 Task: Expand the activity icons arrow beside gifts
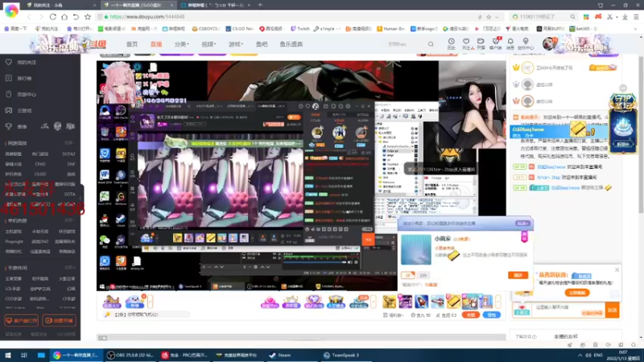pos(374,302)
